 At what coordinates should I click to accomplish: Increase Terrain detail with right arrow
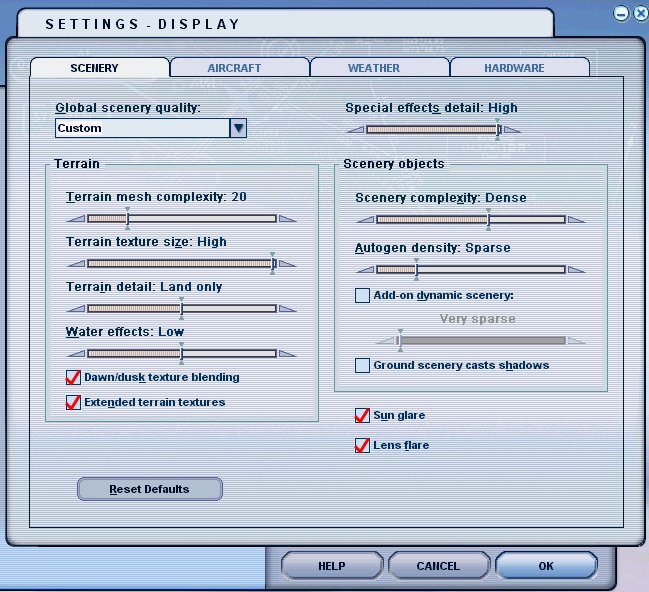coord(288,309)
